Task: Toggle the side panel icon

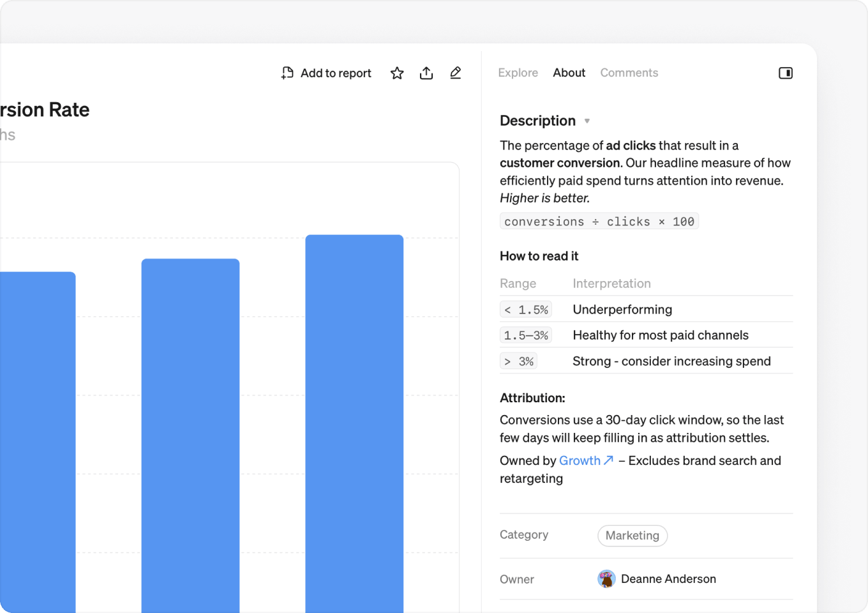Action: (786, 73)
